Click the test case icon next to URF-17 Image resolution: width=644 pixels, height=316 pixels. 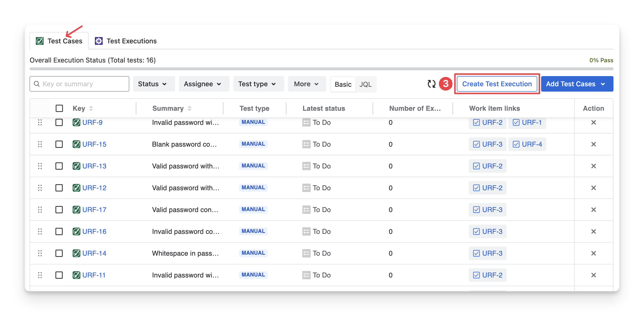coord(76,210)
